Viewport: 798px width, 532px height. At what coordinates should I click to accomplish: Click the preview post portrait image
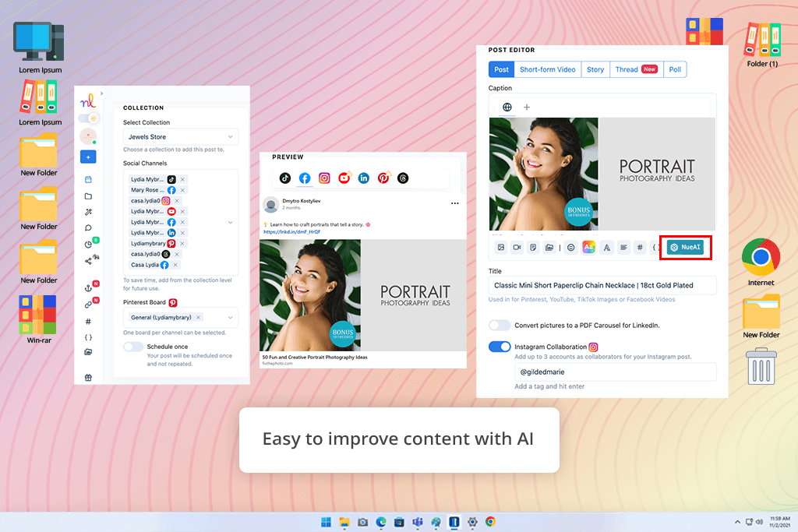click(363, 295)
